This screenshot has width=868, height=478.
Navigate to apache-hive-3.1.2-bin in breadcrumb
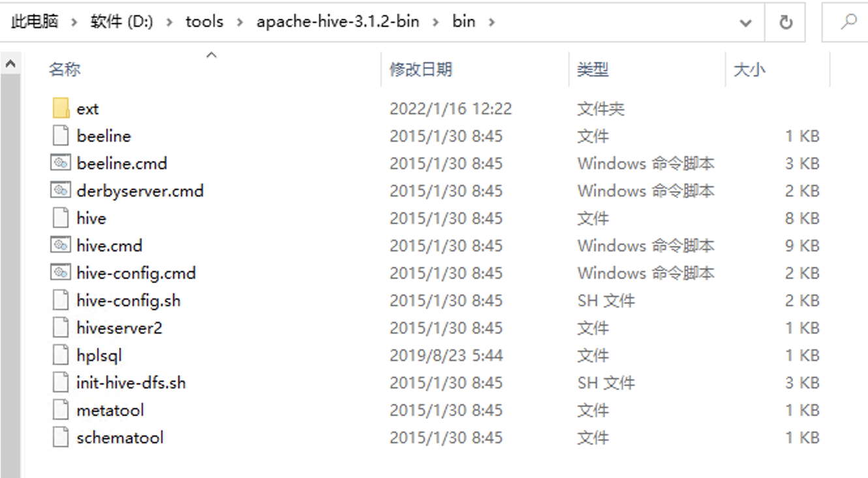coord(337,22)
